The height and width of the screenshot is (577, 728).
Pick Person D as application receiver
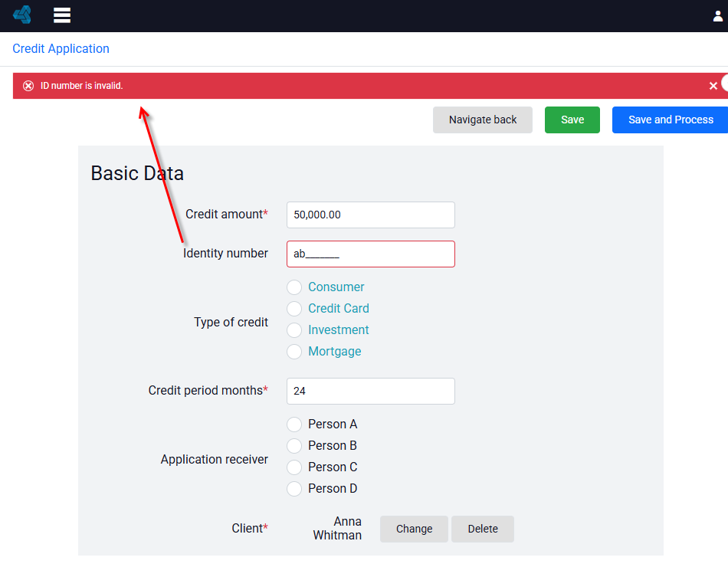(x=294, y=488)
